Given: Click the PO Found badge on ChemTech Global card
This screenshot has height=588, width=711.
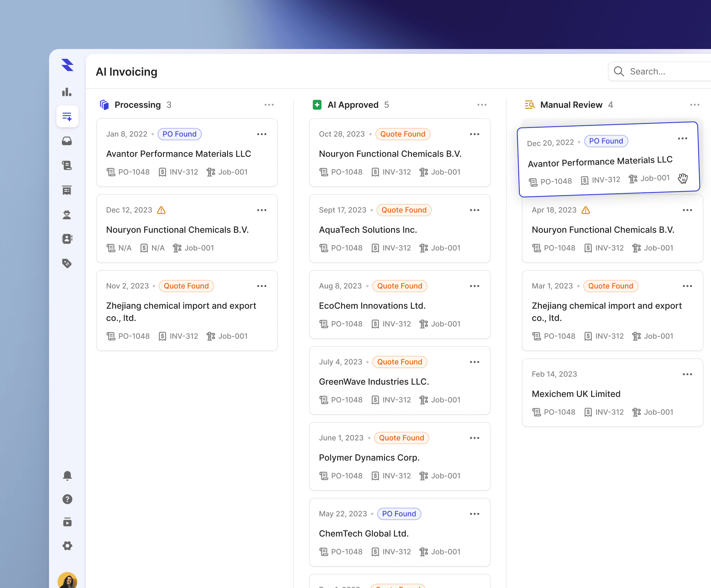Looking at the screenshot, I should click(399, 514).
